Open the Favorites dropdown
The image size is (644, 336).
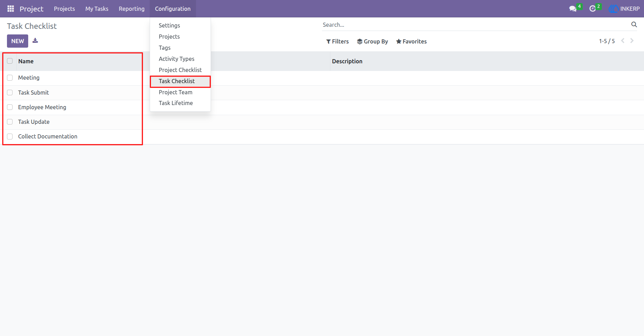[x=411, y=41]
